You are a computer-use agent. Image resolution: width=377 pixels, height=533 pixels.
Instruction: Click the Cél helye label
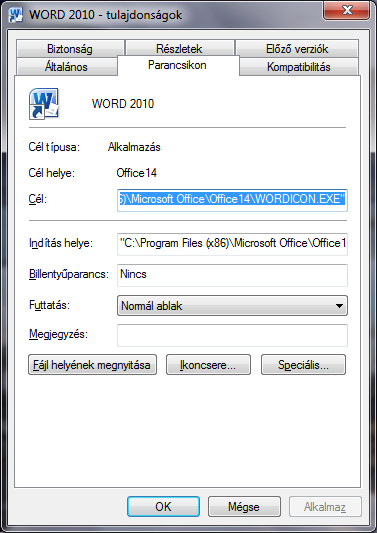(52, 173)
